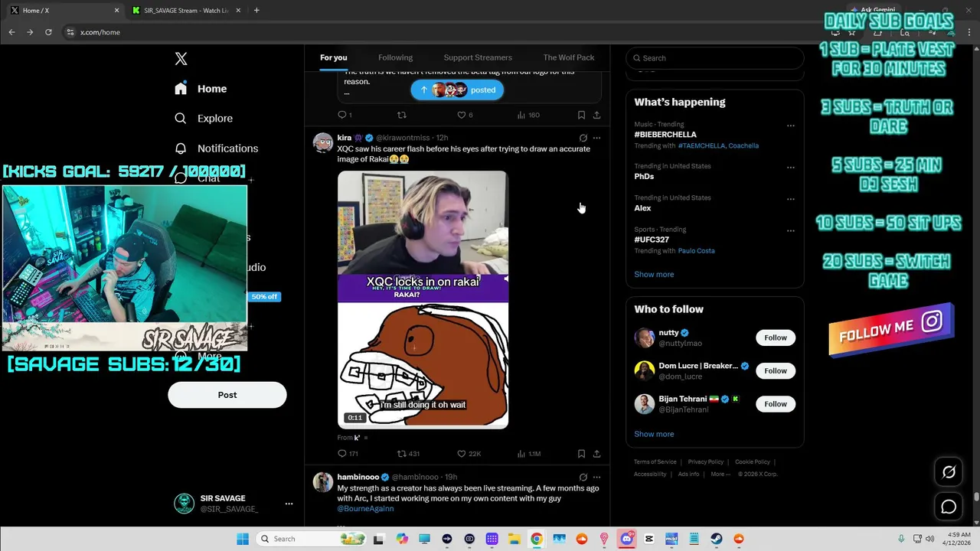Open the Grok floating button

tap(949, 472)
